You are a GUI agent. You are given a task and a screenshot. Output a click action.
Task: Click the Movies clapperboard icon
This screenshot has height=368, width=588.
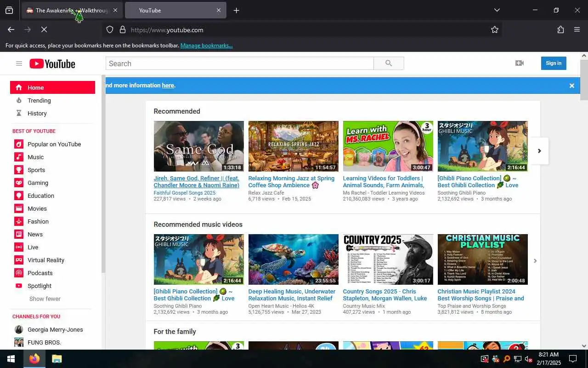point(19,208)
